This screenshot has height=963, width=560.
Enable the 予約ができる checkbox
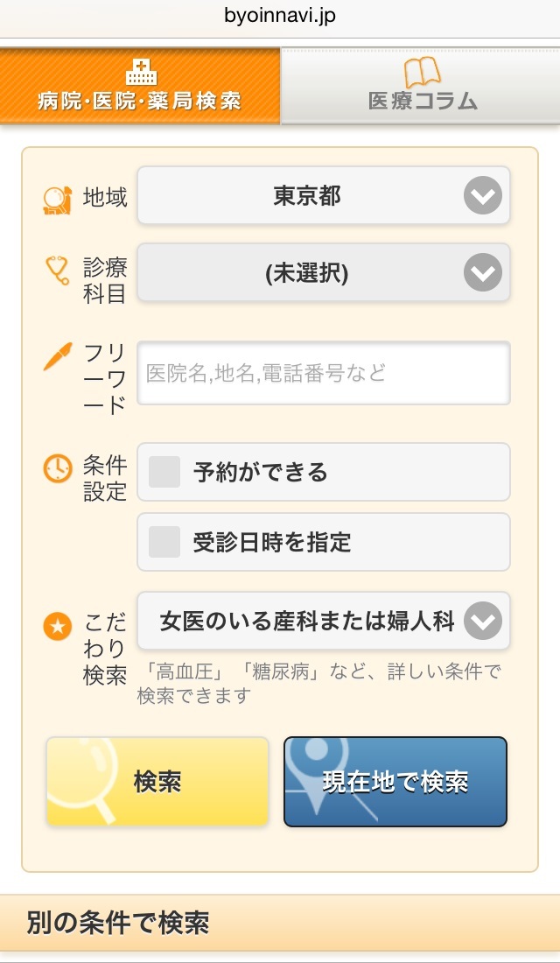click(x=163, y=471)
